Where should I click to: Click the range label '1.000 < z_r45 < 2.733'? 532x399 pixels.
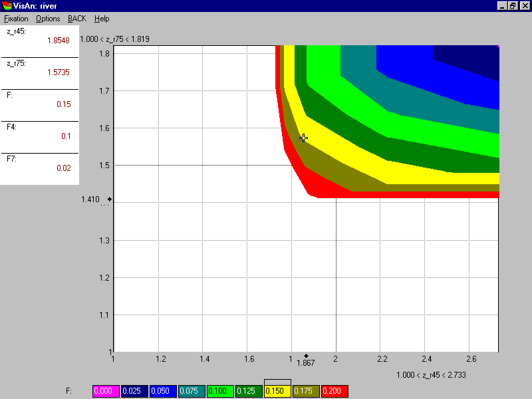coord(431,375)
